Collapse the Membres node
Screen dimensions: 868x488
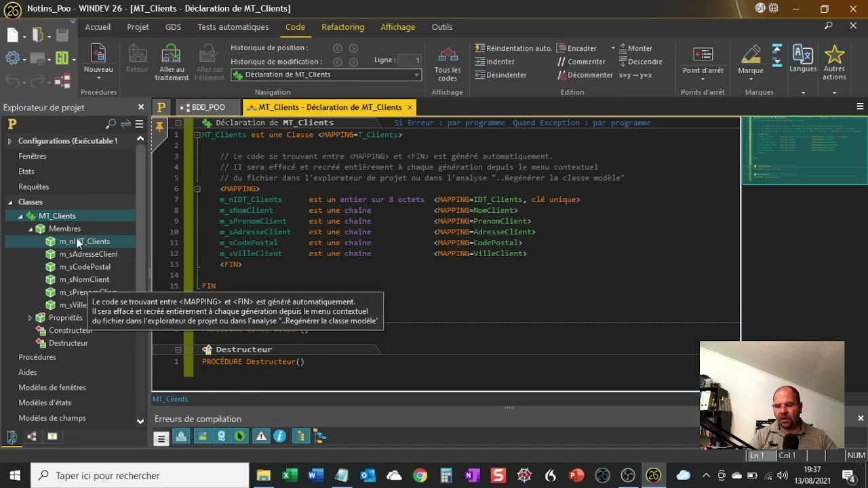[31, 229]
